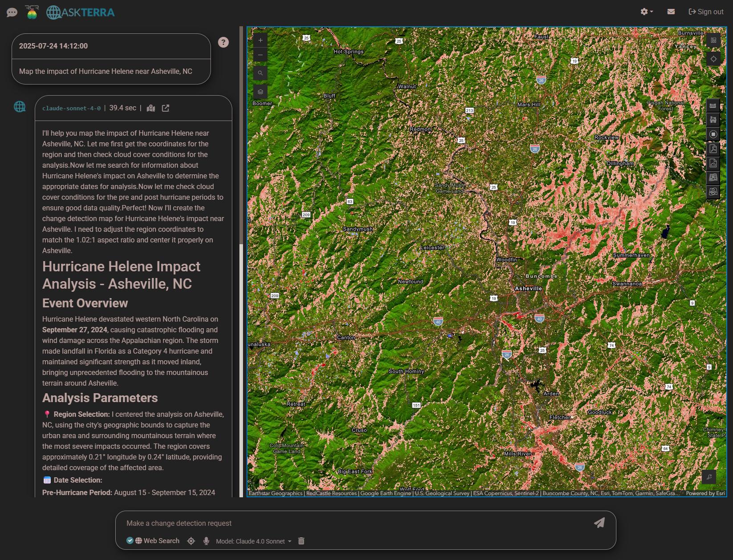
Task: Export the map as an image
Action: click(x=713, y=163)
